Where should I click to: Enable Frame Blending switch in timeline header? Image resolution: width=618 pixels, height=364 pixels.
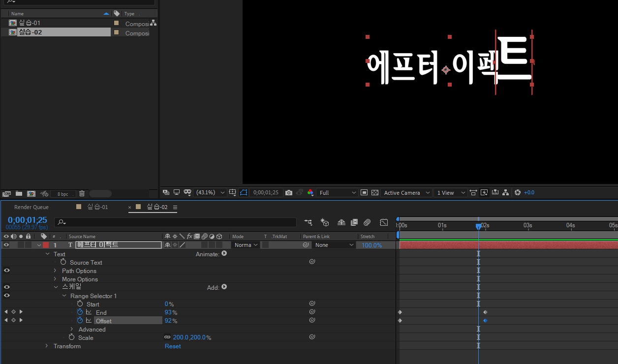[x=354, y=222]
